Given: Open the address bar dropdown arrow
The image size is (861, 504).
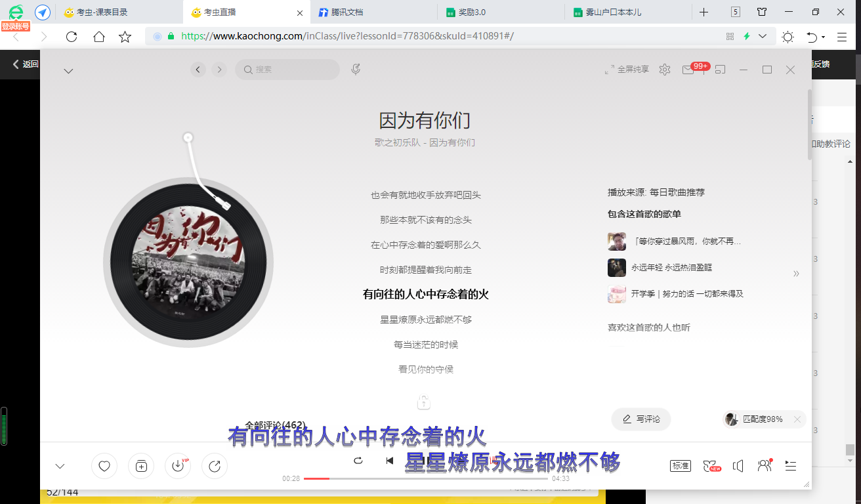Looking at the screenshot, I should (x=763, y=37).
